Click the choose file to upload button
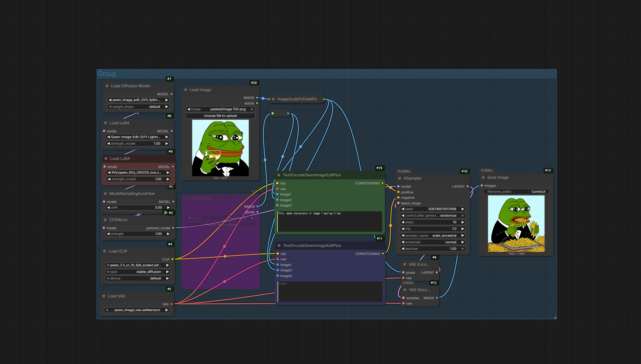Viewport: 641px width, 364px height. [x=220, y=116]
